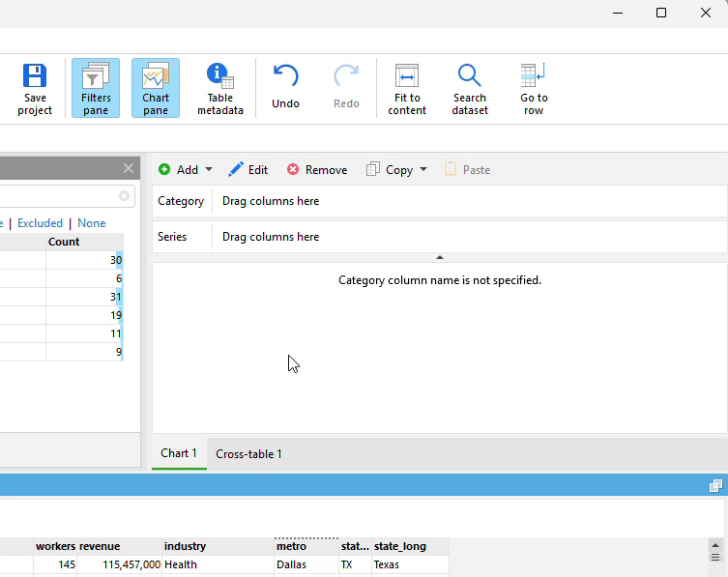Click the Copy button
728x577 pixels.
click(x=390, y=170)
